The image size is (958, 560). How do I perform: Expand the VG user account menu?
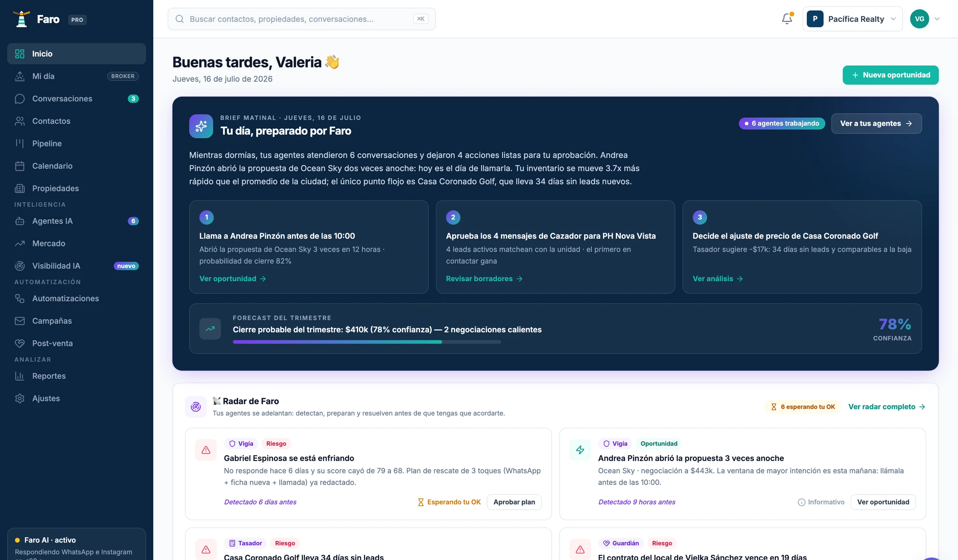click(937, 19)
